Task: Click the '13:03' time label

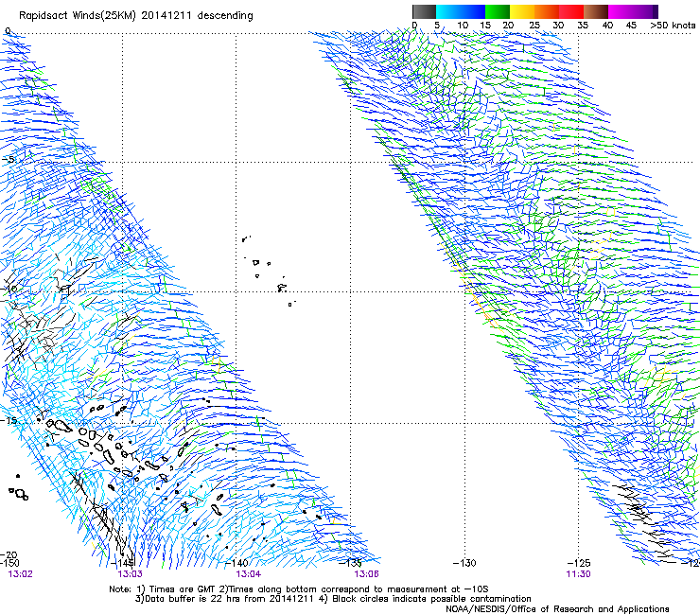Action: tap(130, 574)
